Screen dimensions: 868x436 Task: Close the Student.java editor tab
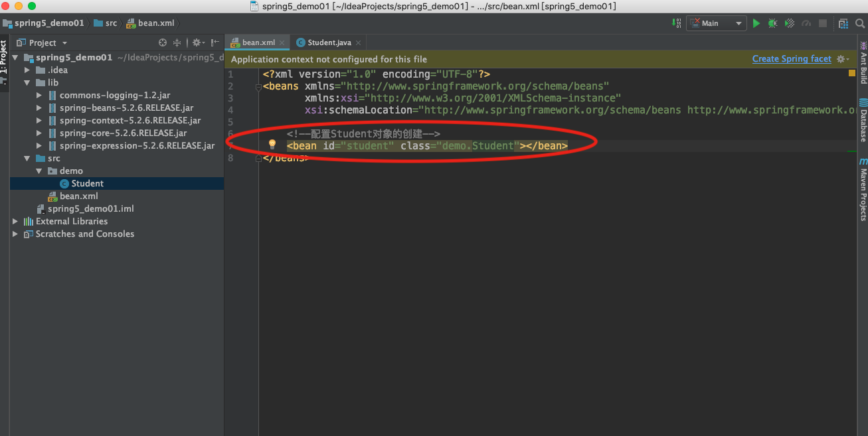point(358,42)
